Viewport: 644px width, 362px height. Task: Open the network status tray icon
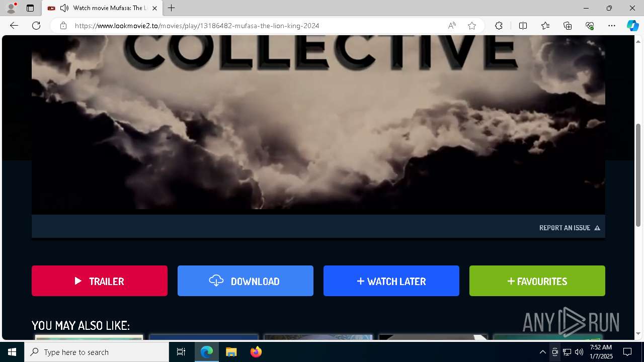[567, 352]
